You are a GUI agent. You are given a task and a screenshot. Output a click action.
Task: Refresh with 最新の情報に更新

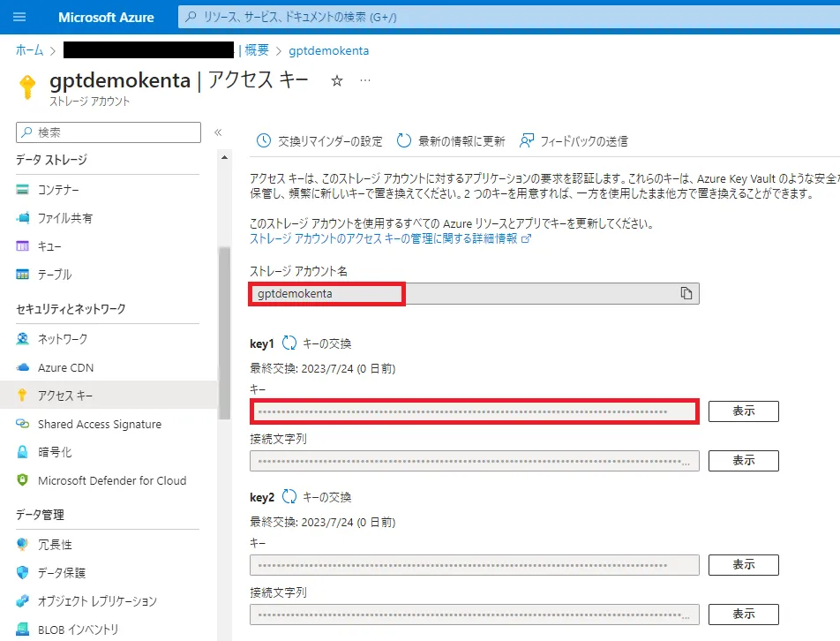451,141
